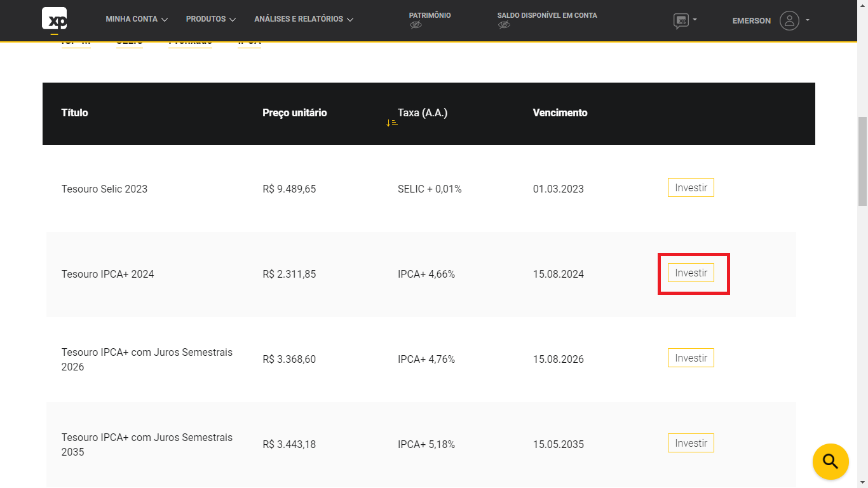Invest in Tesouro IPCA+ Juros Semestrais 2026
868x488 pixels.
tap(691, 358)
